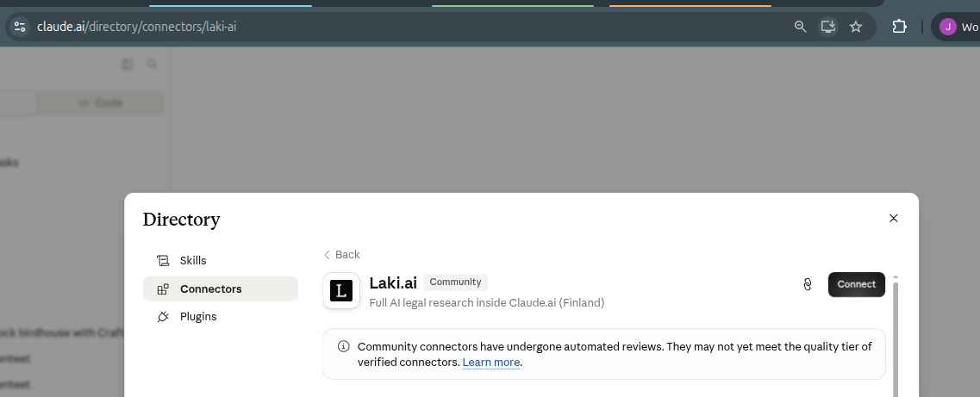980x397 pixels.
Task: Connect the Laki.ai connector
Action: point(856,285)
